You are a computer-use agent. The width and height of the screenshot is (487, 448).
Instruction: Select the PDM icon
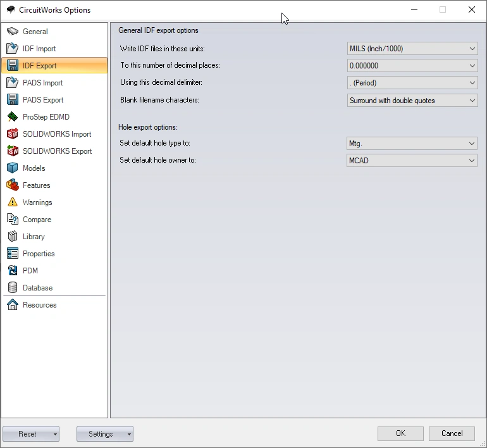12,271
